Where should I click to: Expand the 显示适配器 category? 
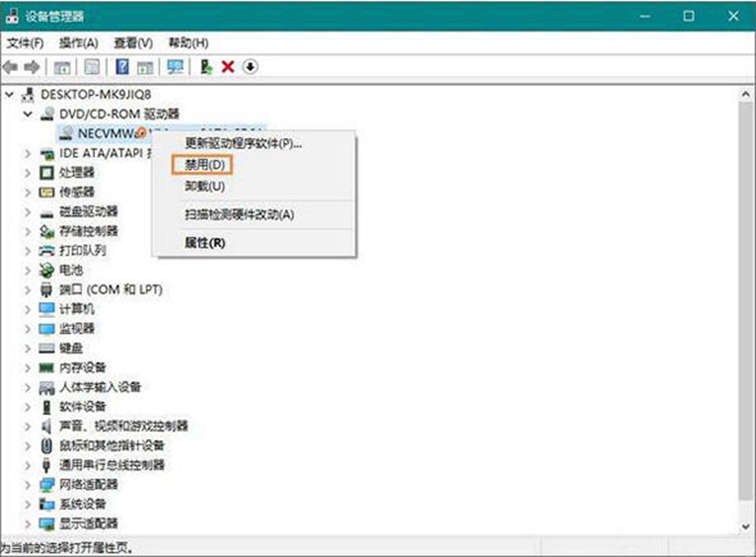point(27,524)
